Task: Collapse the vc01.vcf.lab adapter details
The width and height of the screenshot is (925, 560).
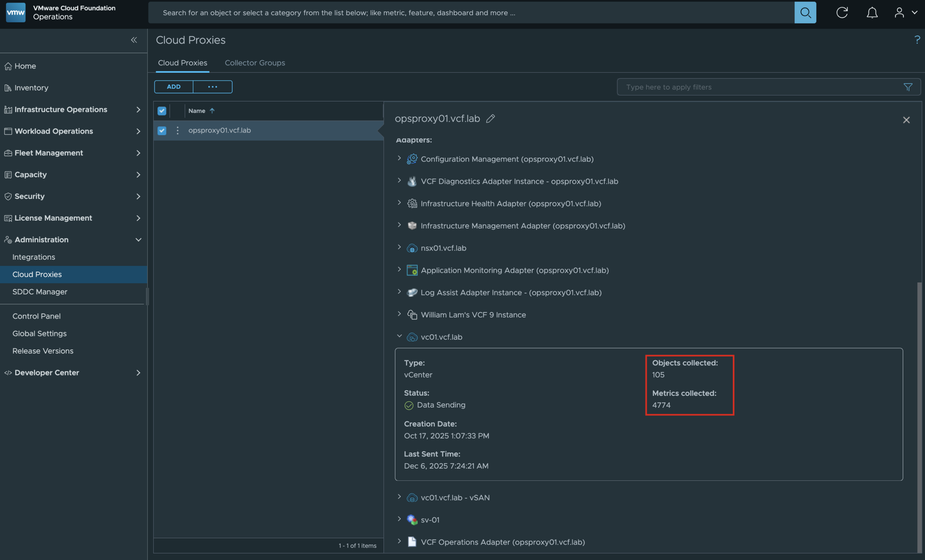Action: tap(399, 337)
